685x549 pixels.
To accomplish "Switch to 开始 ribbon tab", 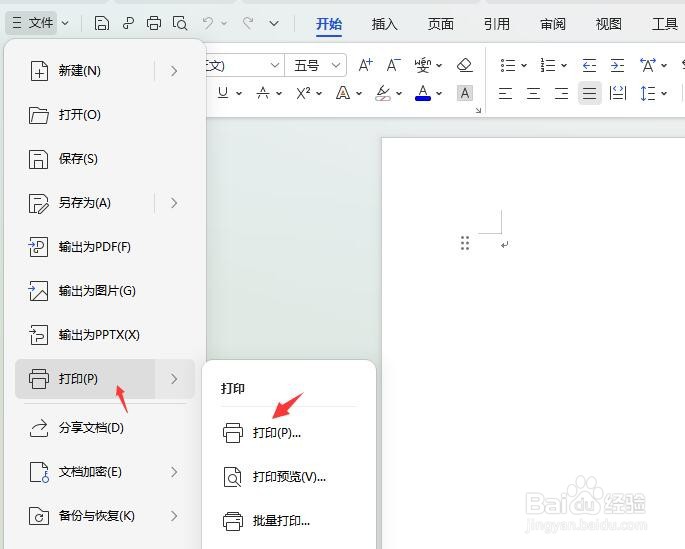I will (x=329, y=24).
